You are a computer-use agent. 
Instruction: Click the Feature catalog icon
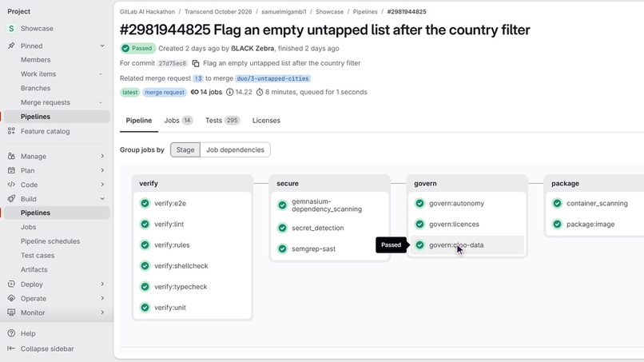tap(11, 131)
